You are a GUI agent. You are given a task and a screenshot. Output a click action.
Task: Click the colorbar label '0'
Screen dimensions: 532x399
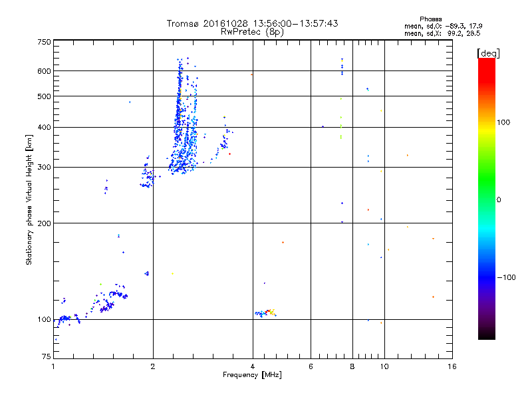click(499, 200)
